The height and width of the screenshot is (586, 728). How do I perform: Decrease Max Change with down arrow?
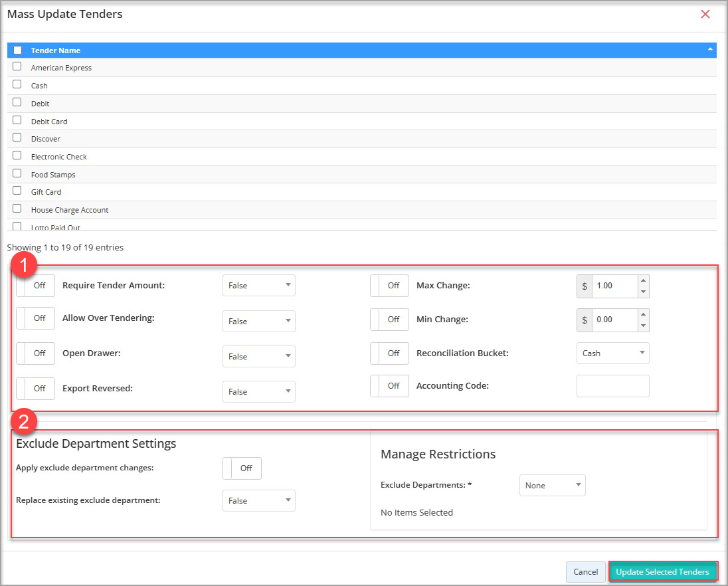click(x=644, y=292)
